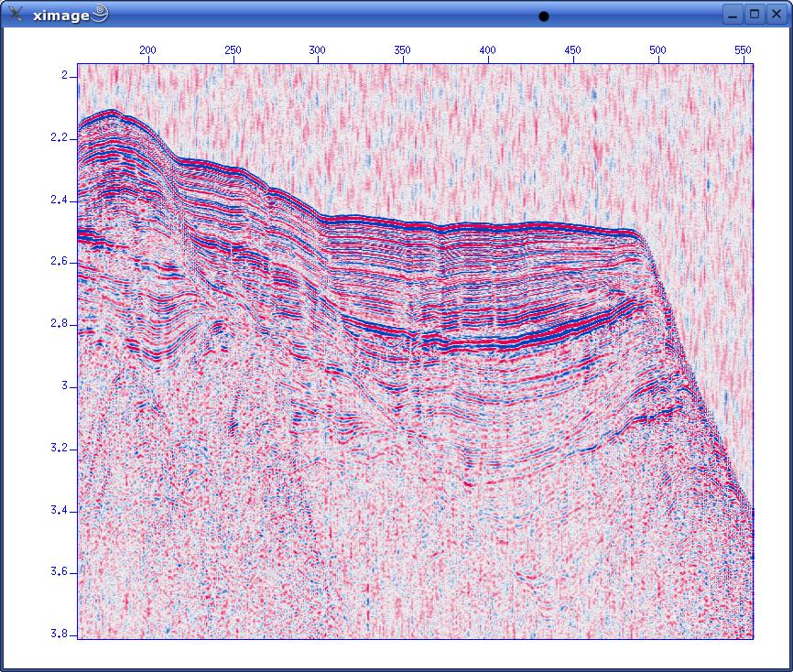Click the swirl icon beside the ximage title
793x672 pixels.
tap(100, 13)
